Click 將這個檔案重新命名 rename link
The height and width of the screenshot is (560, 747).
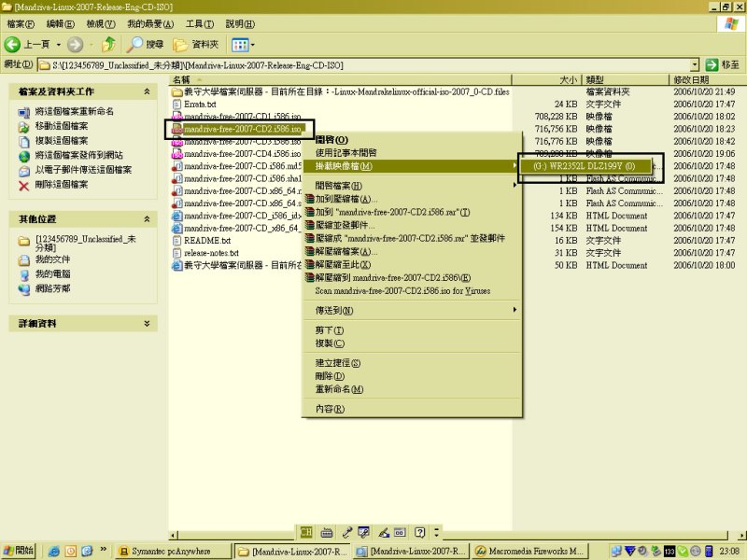pyautogui.click(x=75, y=111)
